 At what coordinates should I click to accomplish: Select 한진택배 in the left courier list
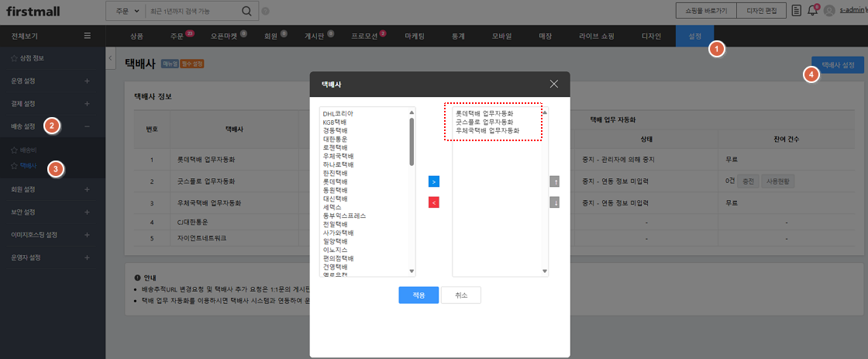[x=335, y=174]
